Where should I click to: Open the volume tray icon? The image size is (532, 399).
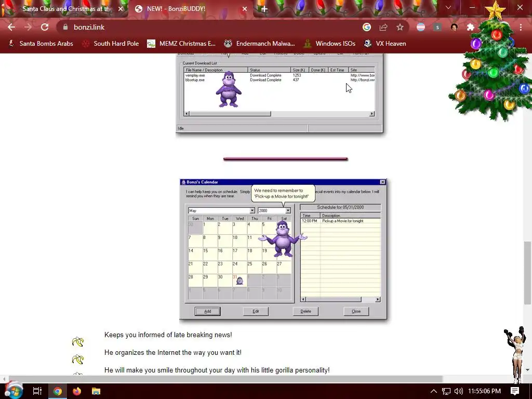[x=458, y=391]
